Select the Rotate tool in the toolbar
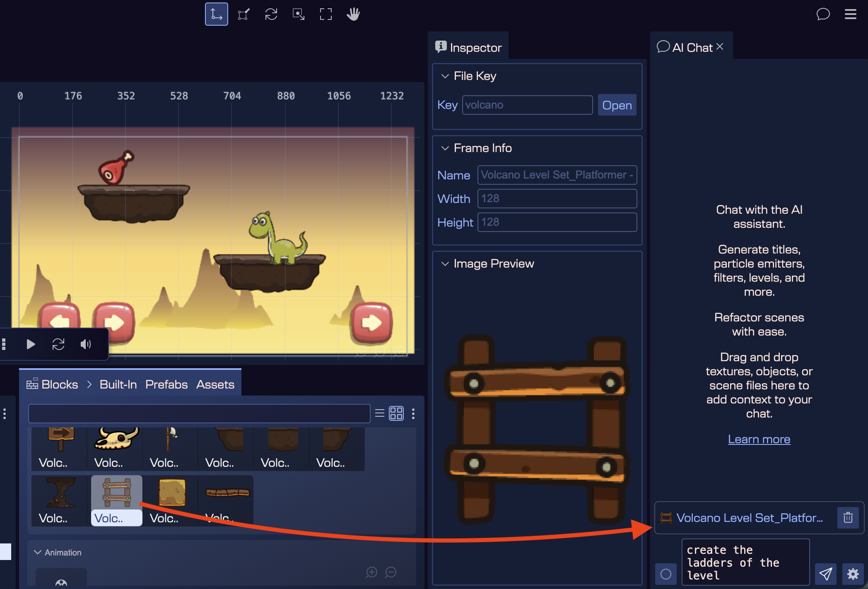The image size is (868, 589). click(271, 14)
